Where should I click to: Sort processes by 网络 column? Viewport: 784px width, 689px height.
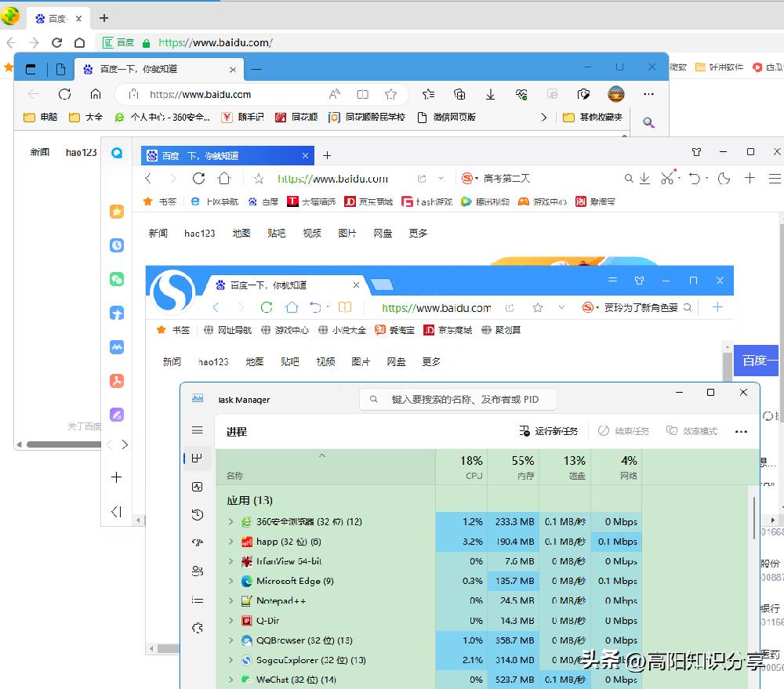point(617,467)
